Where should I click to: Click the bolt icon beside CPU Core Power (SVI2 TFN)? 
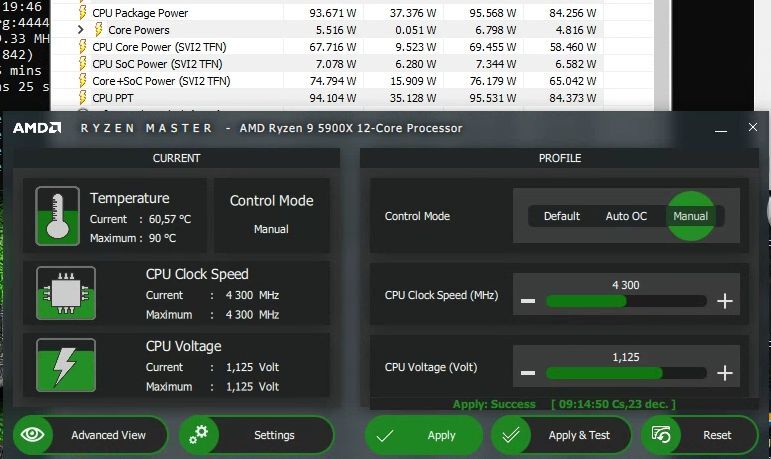[83, 47]
